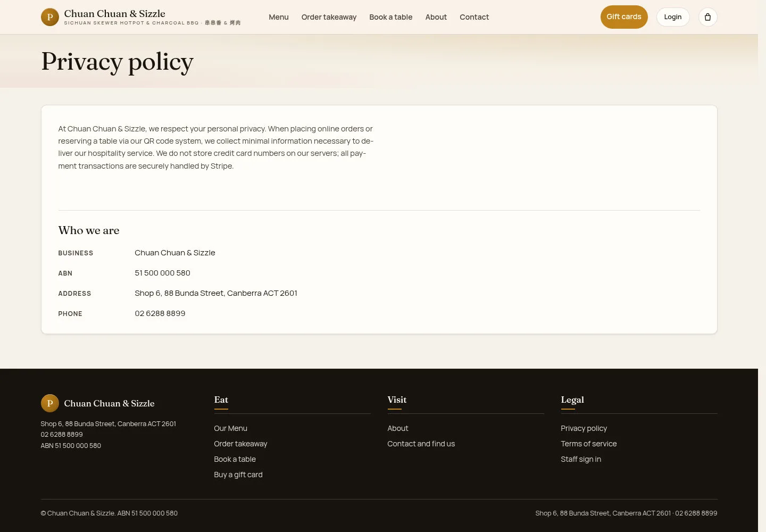766x532 pixels.
Task: Click the address value in the Who we are table
Action: (216, 293)
